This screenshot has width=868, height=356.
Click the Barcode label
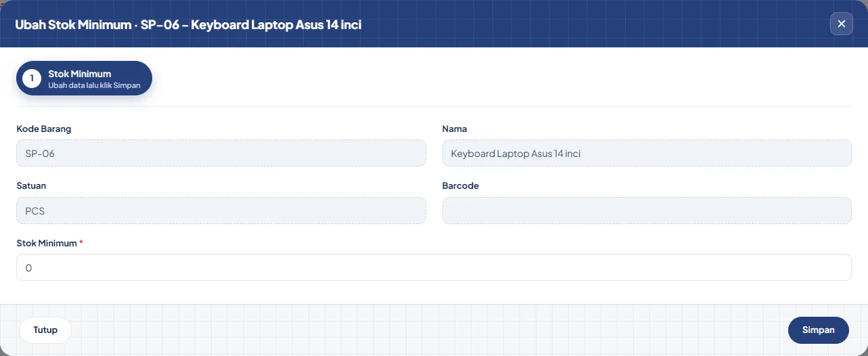461,185
